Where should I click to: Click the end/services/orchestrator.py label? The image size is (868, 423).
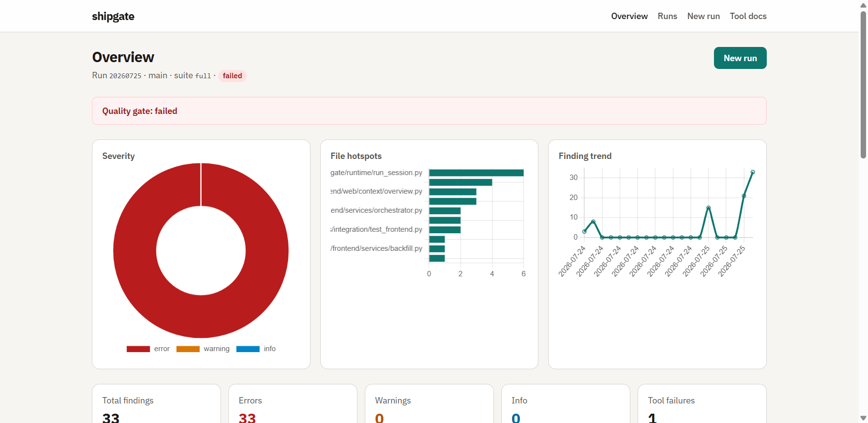[376, 210]
